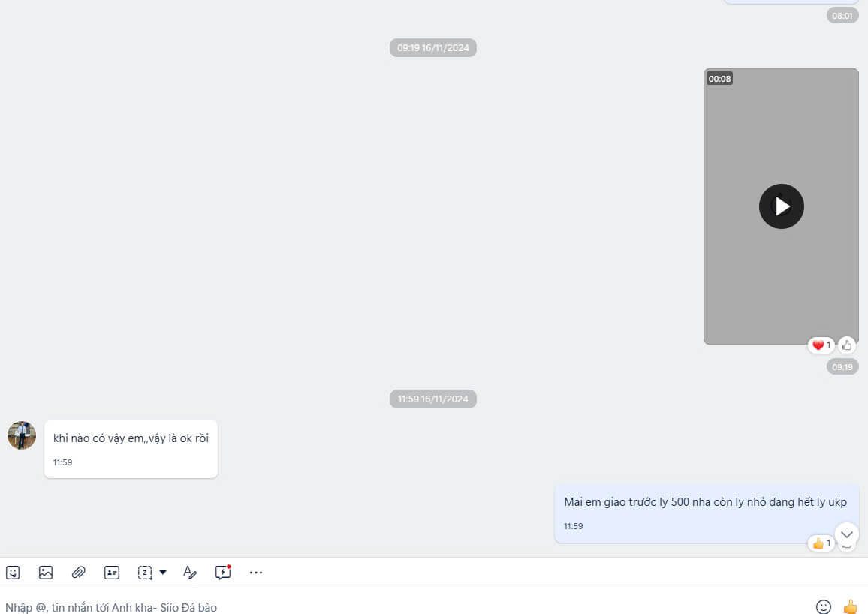Image resolution: width=868 pixels, height=614 pixels.
Task: Attach a file with the paperclip icon
Action: click(79, 573)
